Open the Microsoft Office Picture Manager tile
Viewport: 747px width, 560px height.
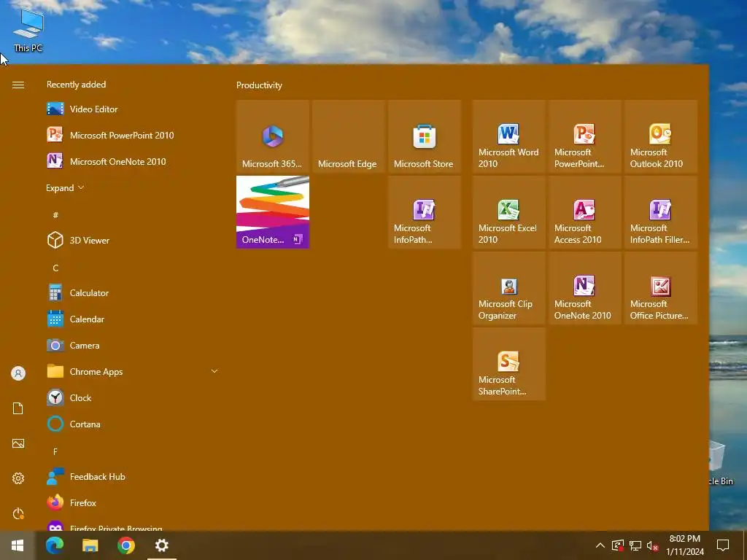660,287
